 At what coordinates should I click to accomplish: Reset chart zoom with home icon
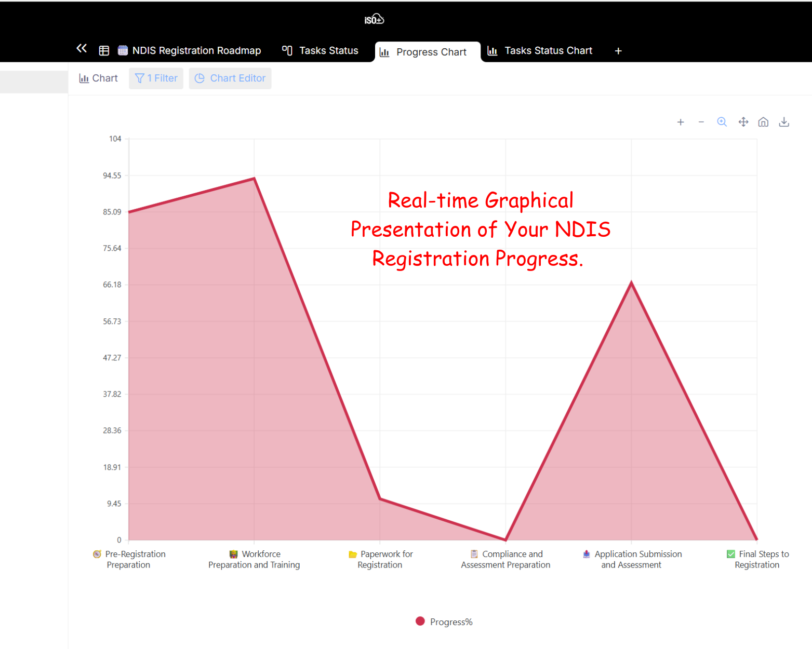click(x=763, y=122)
